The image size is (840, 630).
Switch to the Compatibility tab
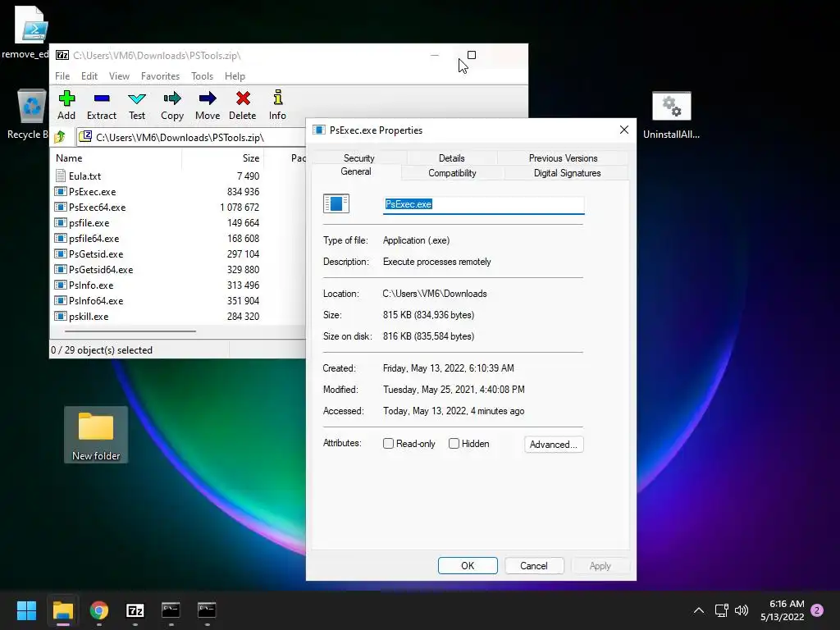pos(452,173)
